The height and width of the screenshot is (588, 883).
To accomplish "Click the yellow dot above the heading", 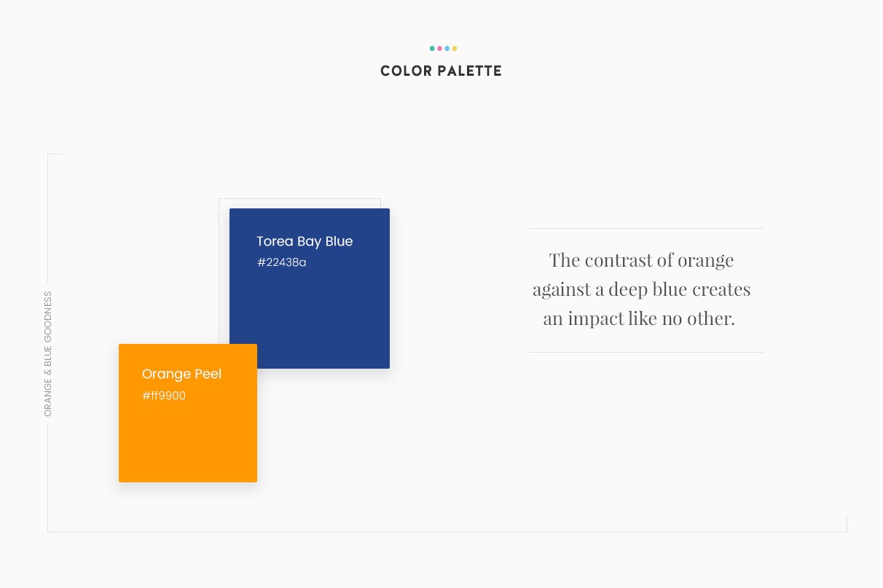I will pyautogui.click(x=455, y=49).
